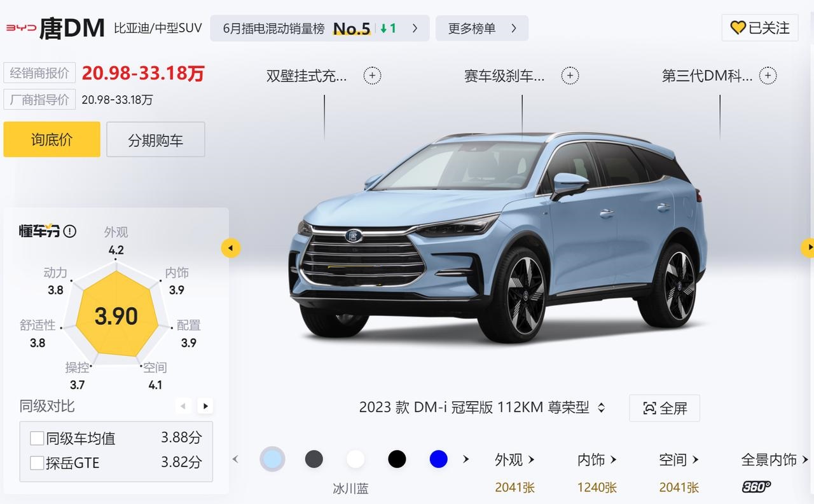The width and height of the screenshot is (814, 504).
Task: Expand the 双壁挂式充 feature plus icon
Action: pyautogui.click(x=372, y=76)
